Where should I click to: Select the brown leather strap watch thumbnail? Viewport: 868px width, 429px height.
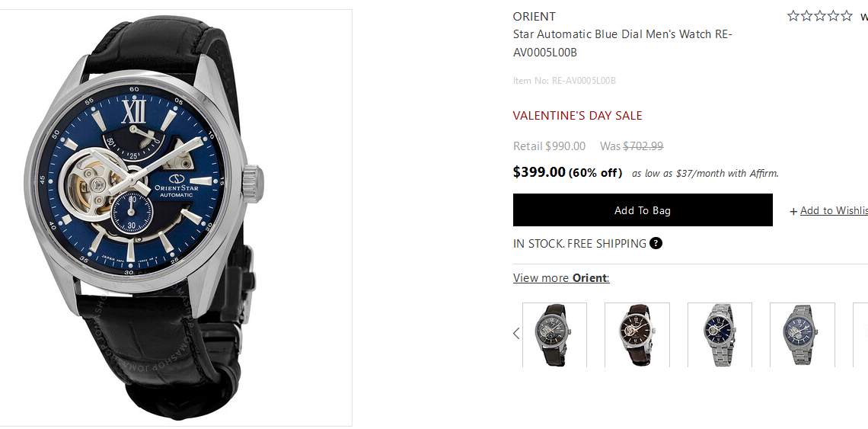637,335
